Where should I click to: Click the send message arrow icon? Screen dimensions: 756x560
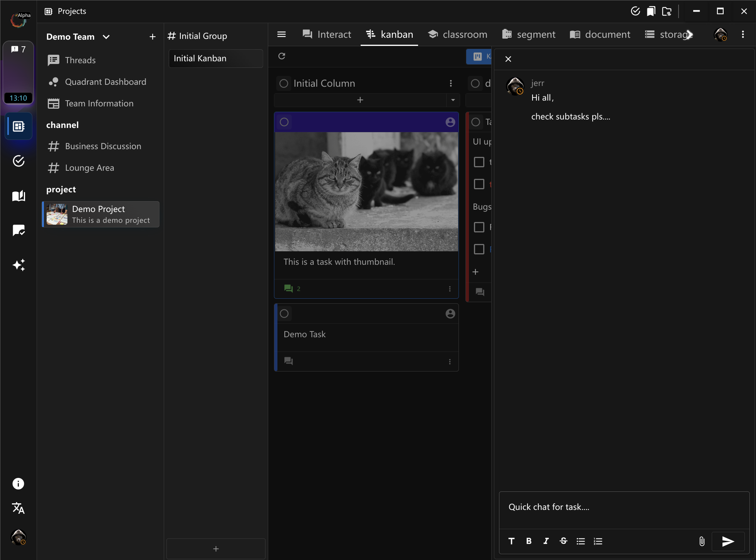click(x=727, y=541)
